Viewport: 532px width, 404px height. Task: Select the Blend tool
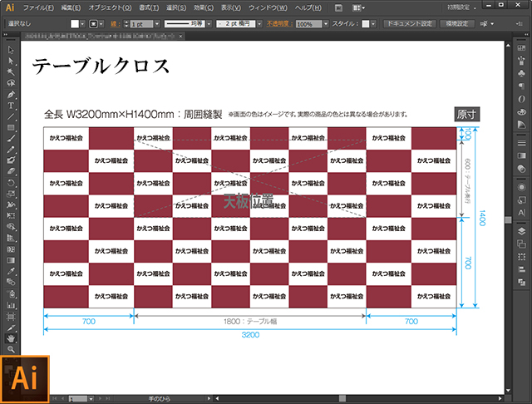pos(11,282)
